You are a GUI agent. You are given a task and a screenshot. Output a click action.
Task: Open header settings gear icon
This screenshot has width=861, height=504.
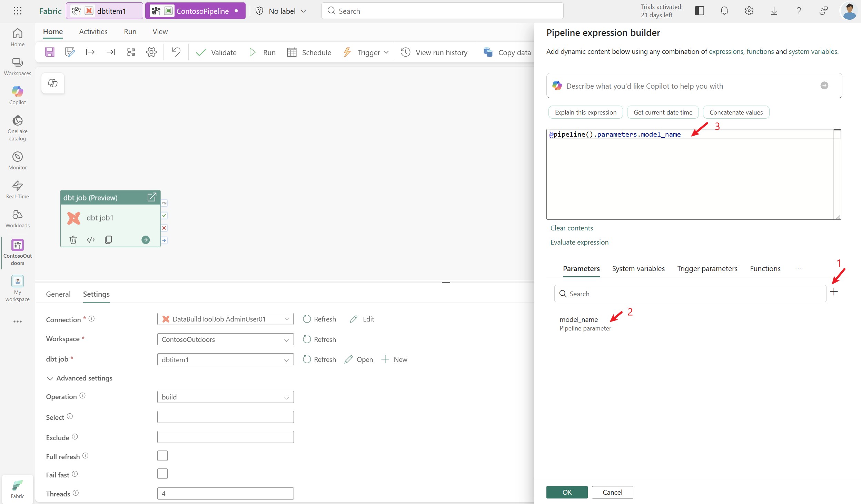749,11
